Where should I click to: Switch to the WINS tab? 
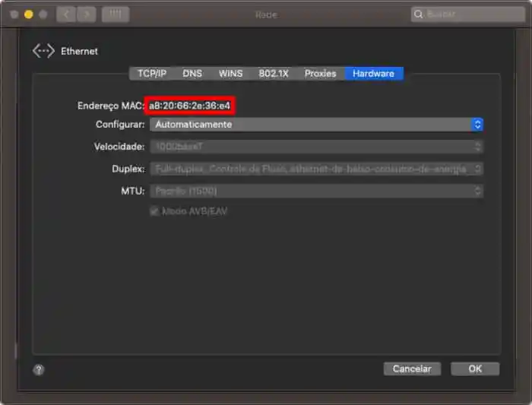click(x=230, y=73)
